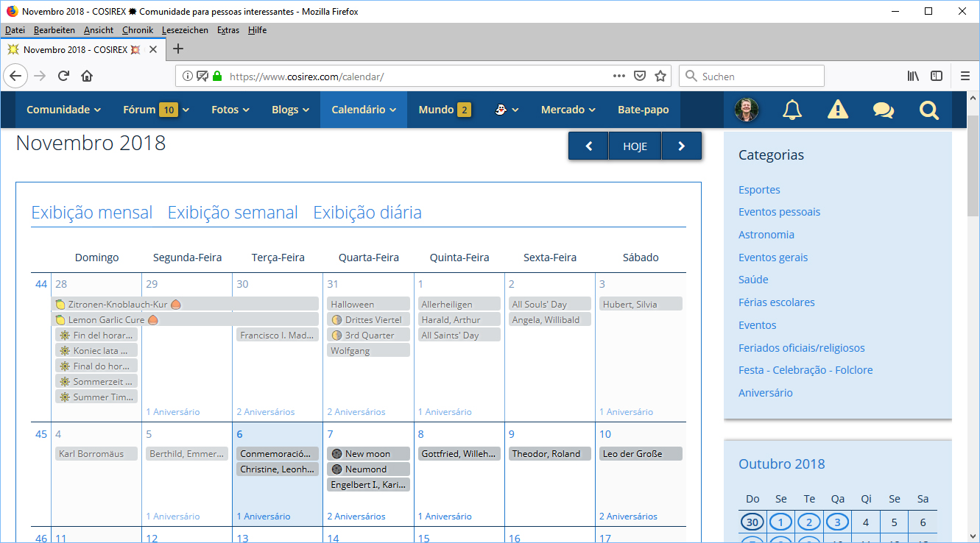Go to previous month arrow

(588, 146)
